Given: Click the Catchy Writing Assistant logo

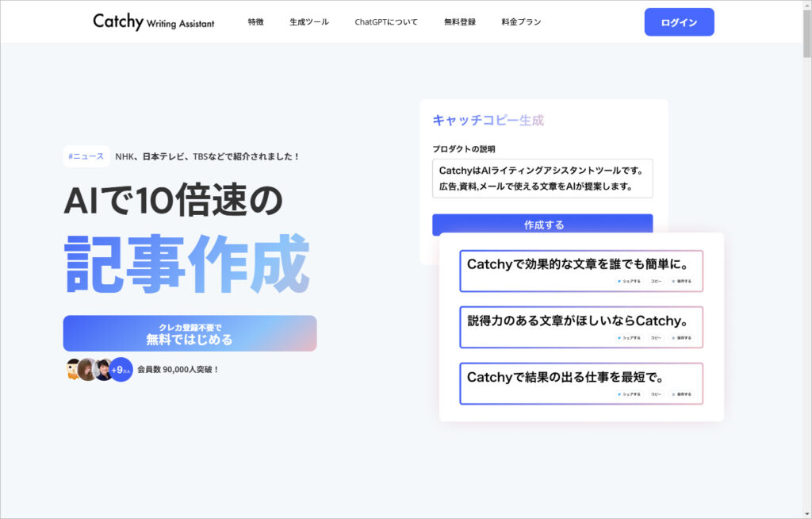Looking at the screenshot, I should 153,21.
